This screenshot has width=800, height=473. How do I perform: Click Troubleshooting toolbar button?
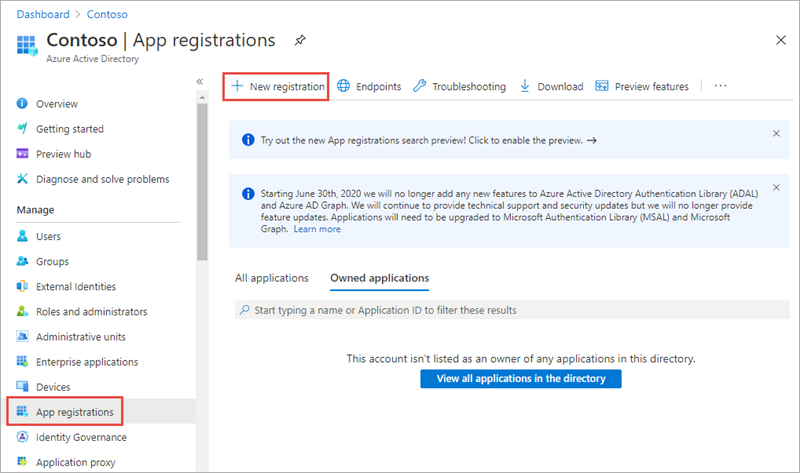[460, 86]
